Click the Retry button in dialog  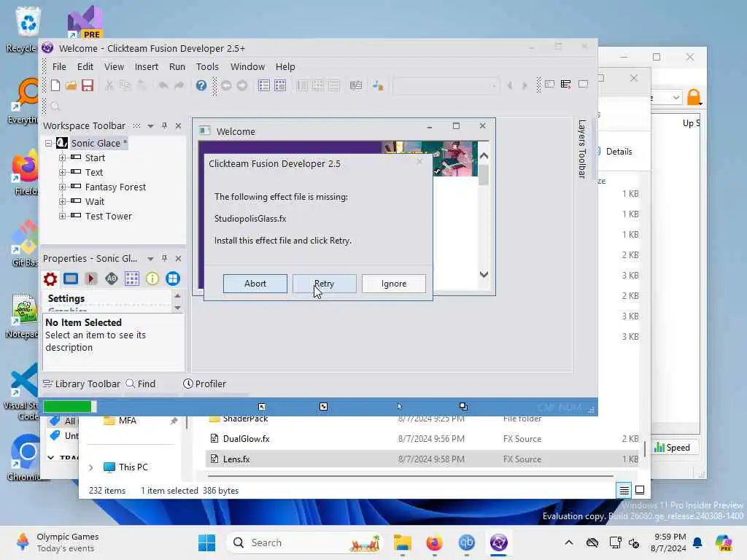point(324,284)
